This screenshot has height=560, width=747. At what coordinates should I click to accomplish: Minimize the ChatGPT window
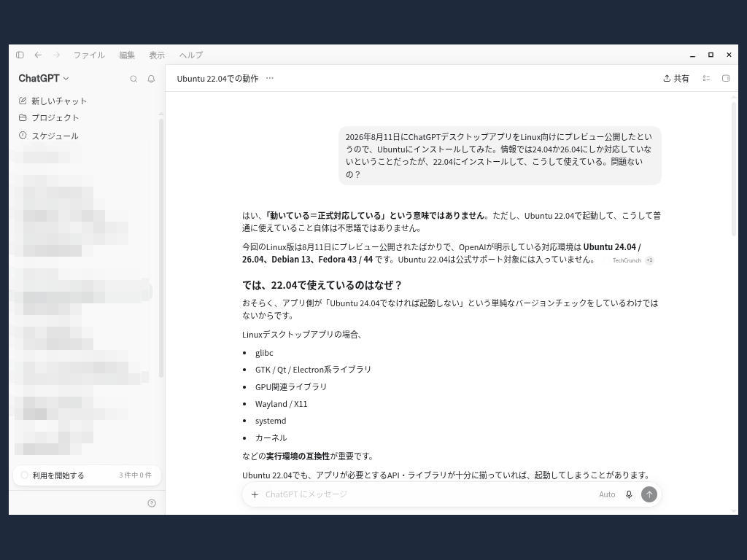point(693,55)
